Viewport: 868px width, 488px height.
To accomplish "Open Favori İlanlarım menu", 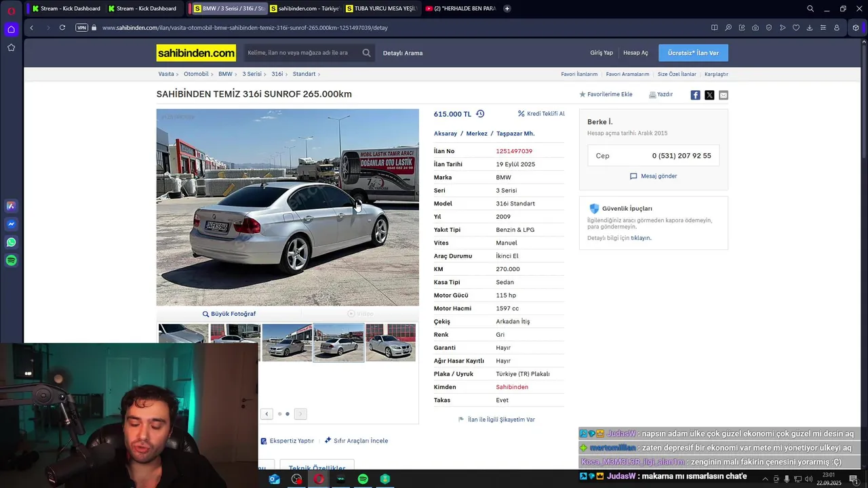I will click(x=579, y=75).
